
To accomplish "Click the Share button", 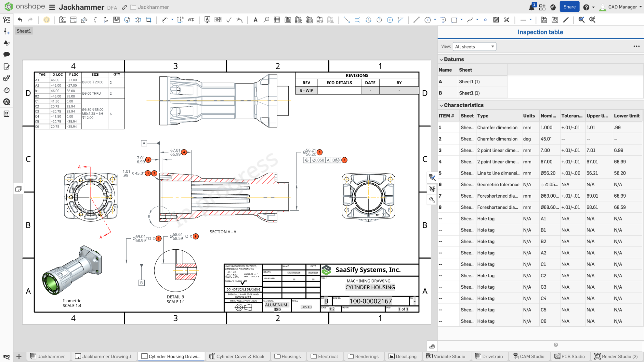I will click(569, 6).
